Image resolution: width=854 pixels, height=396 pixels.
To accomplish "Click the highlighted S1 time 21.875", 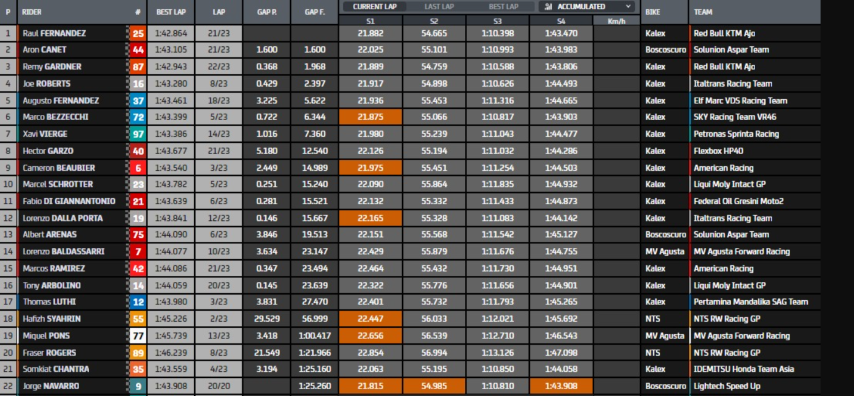I will click(370, 117).
